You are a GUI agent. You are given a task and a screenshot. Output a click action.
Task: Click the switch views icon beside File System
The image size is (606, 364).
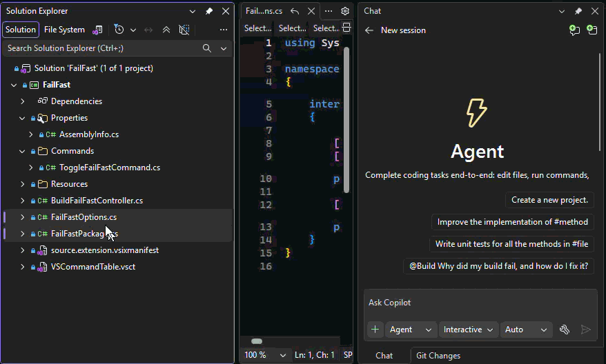point(97,30)
